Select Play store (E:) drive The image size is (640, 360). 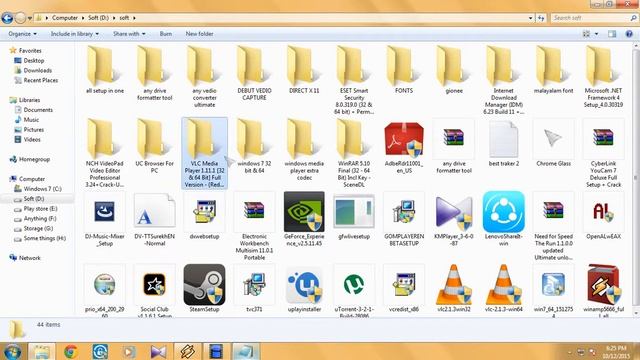click(x=40, y=209)
